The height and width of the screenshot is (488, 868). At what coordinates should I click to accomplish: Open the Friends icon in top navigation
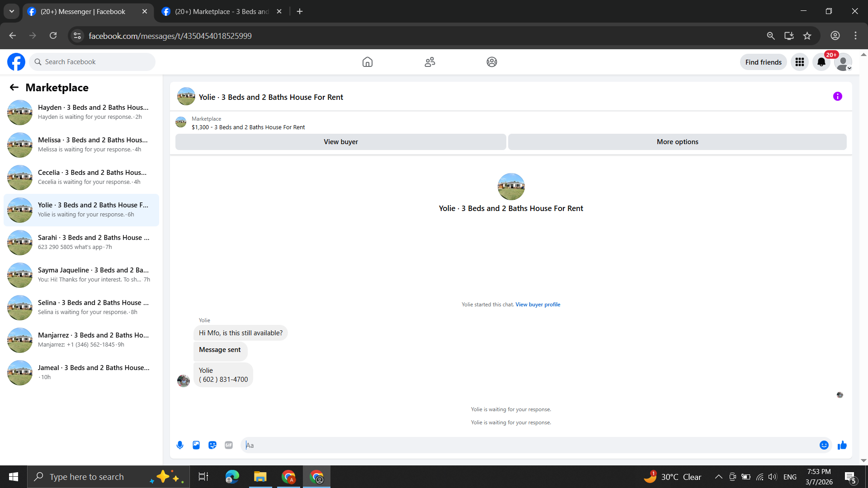(430, 62)
